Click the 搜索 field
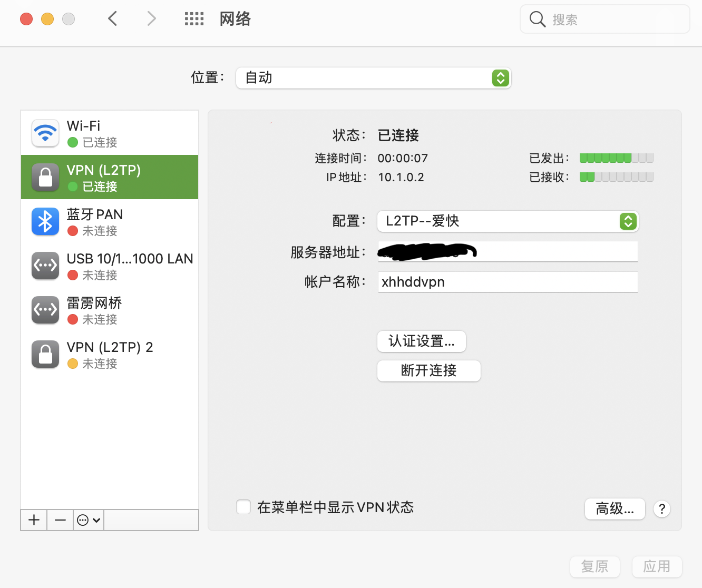Image resolution: width=702 pixels, height=588 pixels. tap(605, 19)
